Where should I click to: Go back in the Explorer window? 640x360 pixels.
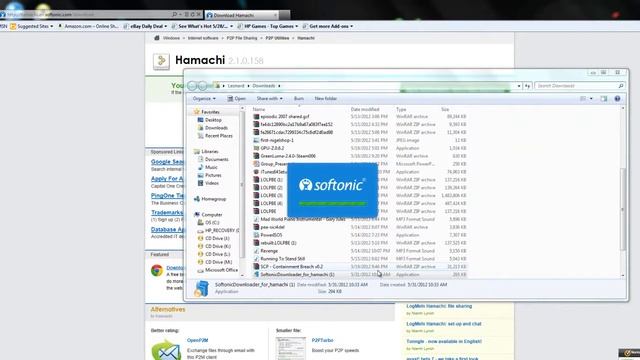click(x=192, y=86)
